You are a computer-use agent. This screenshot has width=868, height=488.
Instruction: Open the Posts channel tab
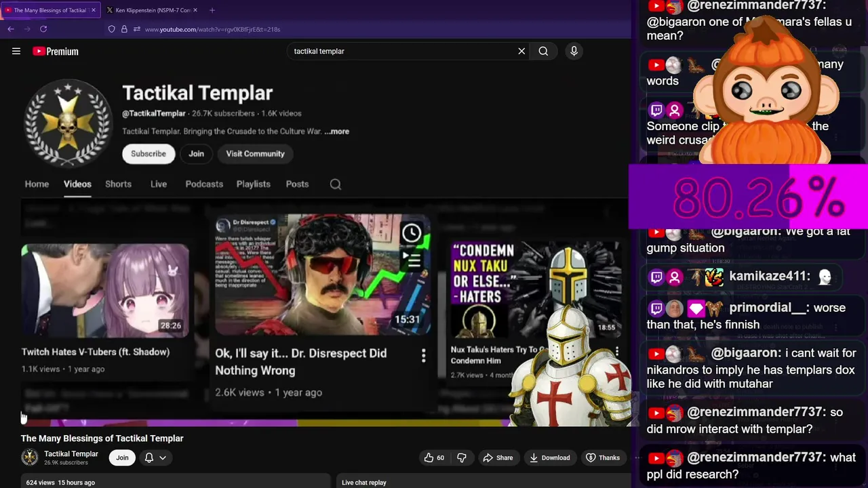[297, 184]
